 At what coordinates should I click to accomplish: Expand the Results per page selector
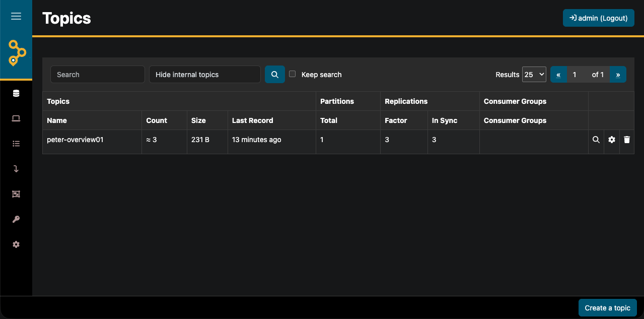pyautogui.click(x=534, y=75)
